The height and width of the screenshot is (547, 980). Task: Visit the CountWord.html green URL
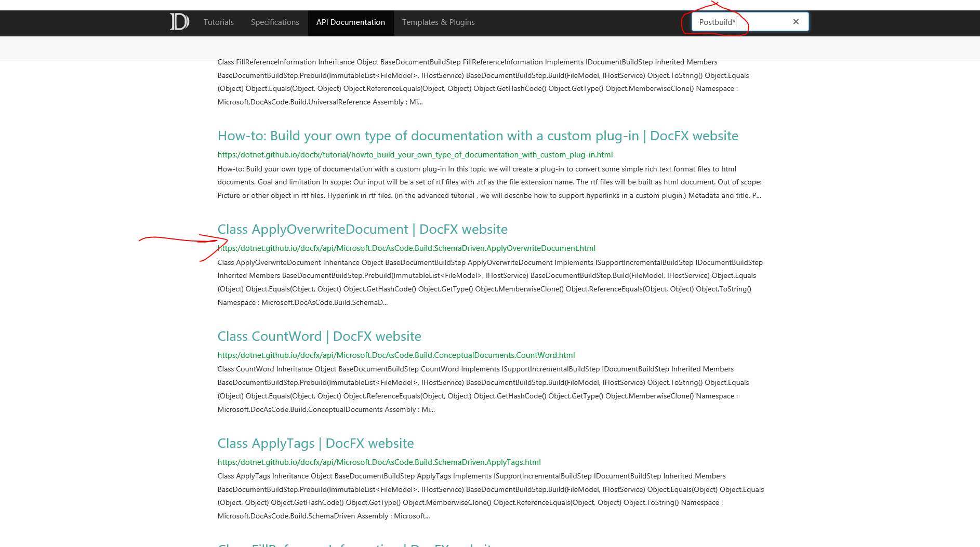[x=396, y=355]
